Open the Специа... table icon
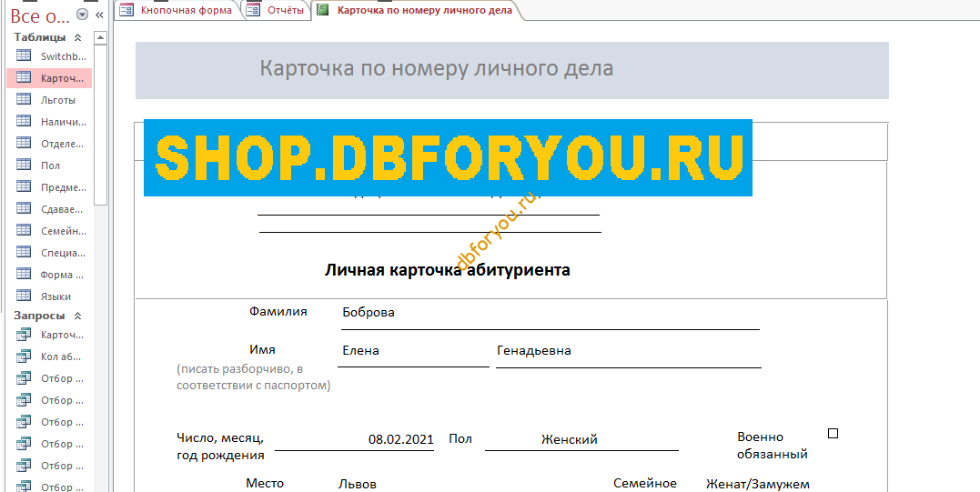The image size is (980, 492). click(23, 252)
